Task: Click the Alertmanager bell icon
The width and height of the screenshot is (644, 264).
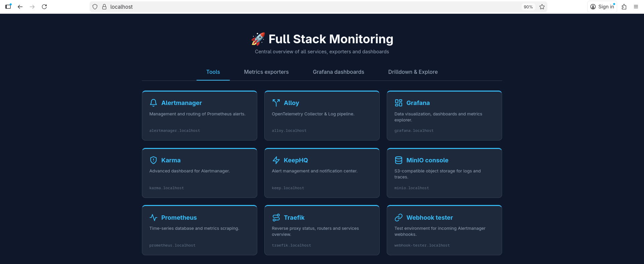Action: [x=153, y=103]
